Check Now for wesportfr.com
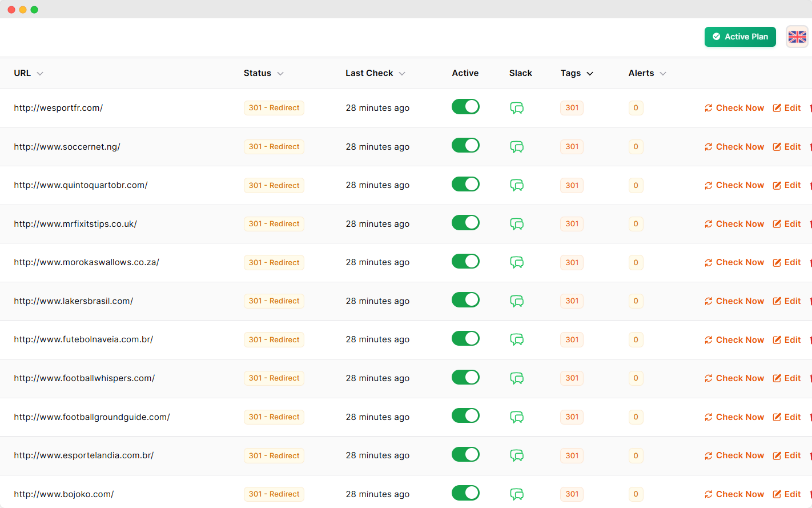The height and width of the screenshot is (508, 812). 734,108
